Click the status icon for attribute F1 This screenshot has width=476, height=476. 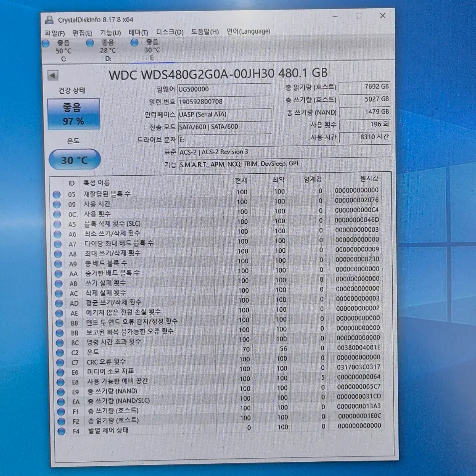pos(61,412)
